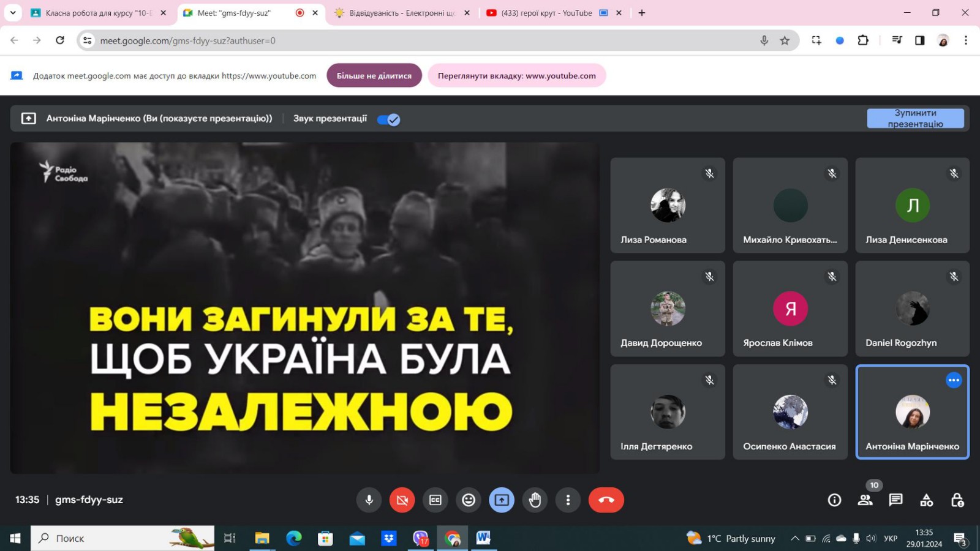Screen dimensions: 980x551
Task: Open meeting details info icon
Action: tap(834, 500)
